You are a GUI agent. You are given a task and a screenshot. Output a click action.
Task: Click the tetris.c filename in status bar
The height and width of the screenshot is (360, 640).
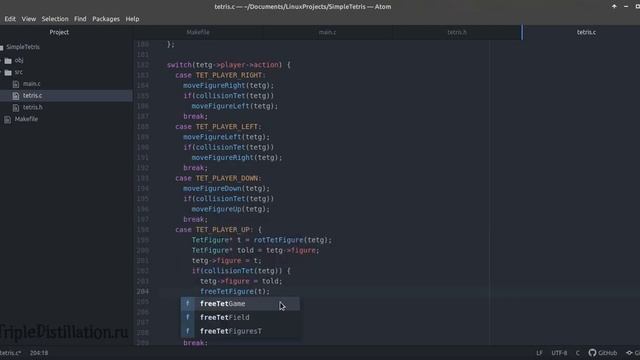click(10, 353)
